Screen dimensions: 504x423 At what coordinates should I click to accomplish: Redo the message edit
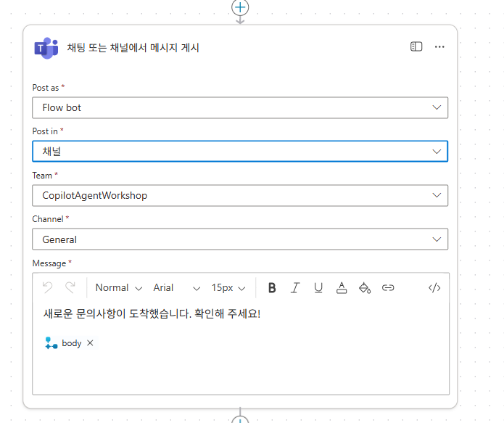tap(70, 287)
